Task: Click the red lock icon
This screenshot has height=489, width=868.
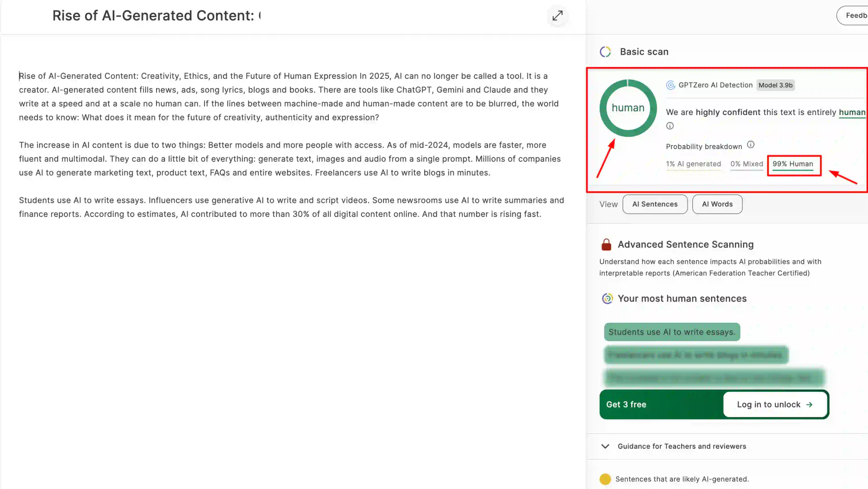Action: click(x=606, y=244)
